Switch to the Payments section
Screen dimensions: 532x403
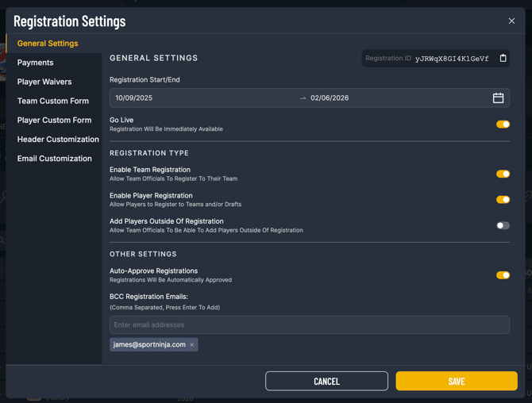pos(36,63)
